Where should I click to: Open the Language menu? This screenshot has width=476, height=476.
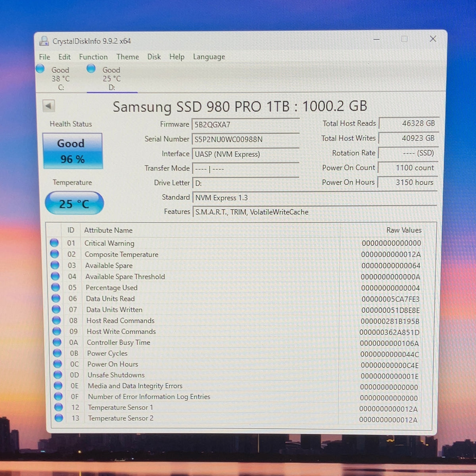pos(209,57)
